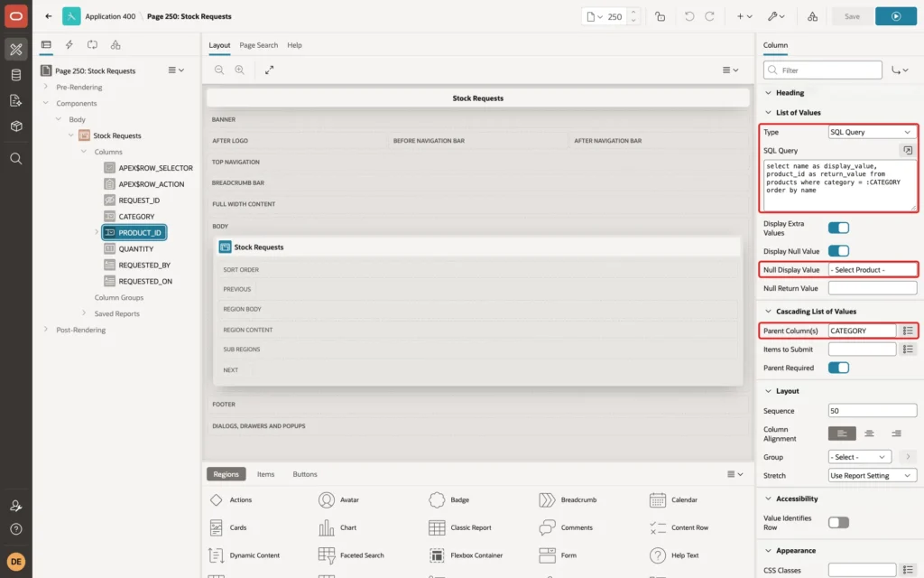Go back with the left arrow
Image resolution: width=924 pixels, height=578 pixels.
coord(49,16)
